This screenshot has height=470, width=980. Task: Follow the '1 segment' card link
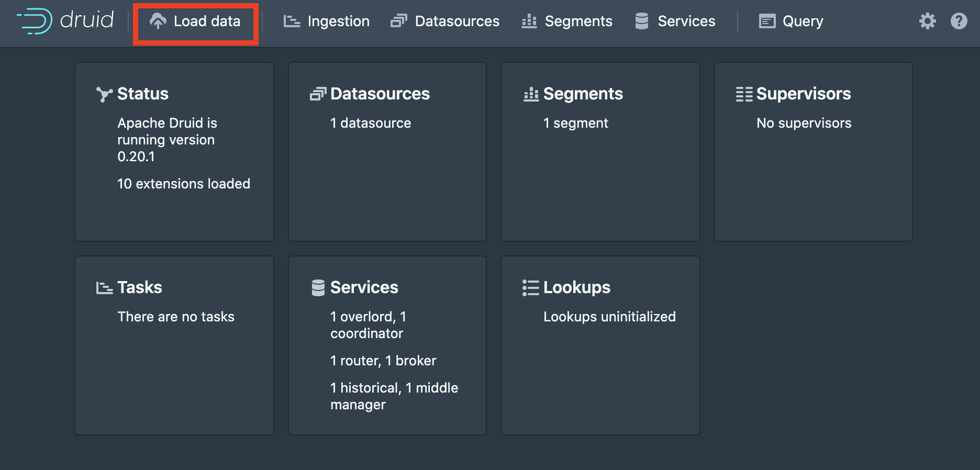tap(575, 123)
